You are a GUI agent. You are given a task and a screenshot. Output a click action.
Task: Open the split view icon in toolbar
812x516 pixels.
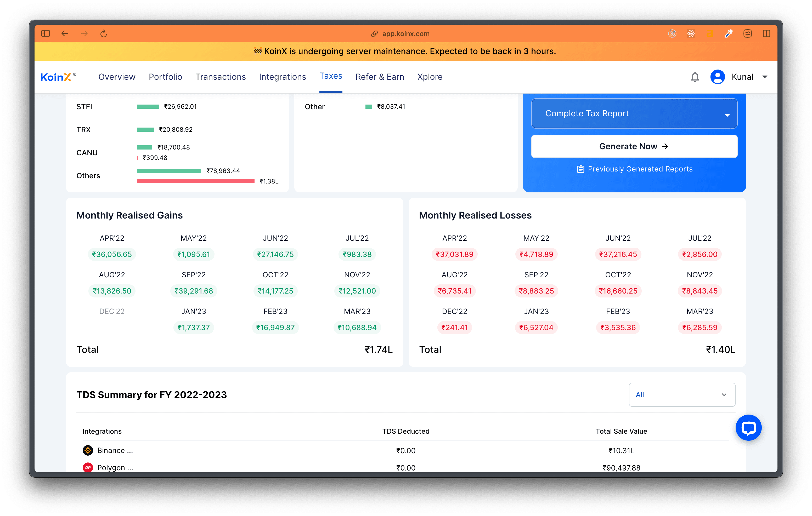click(x=766, y=33)
